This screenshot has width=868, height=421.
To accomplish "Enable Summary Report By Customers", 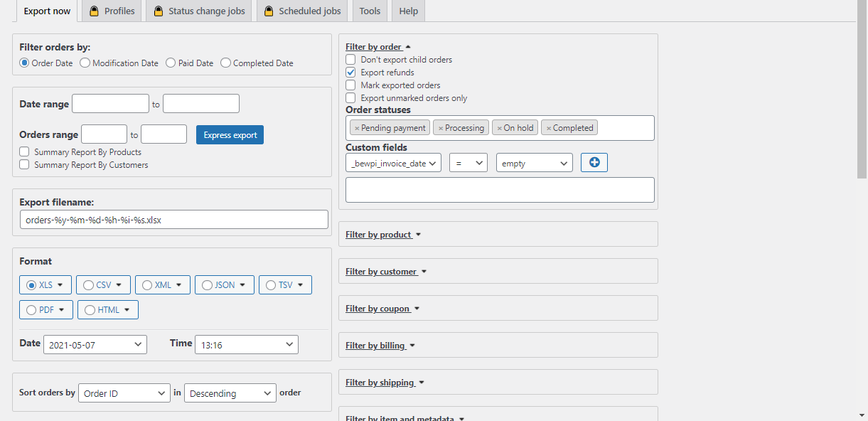I will pos(24,164).
